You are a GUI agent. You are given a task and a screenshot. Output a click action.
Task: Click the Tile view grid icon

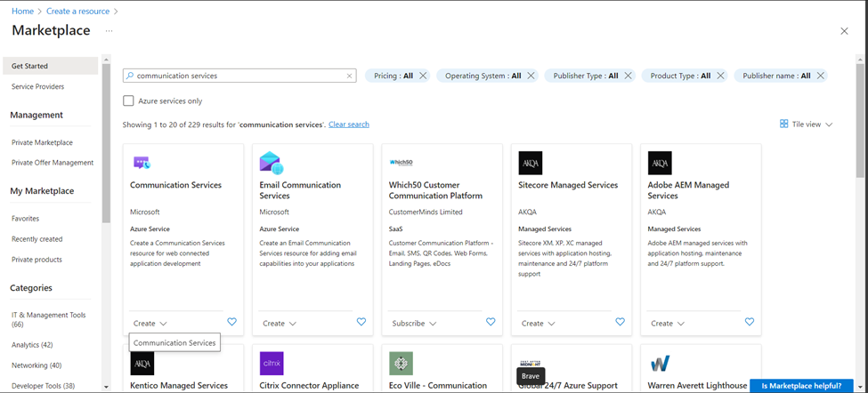click(x=783, y=124)
